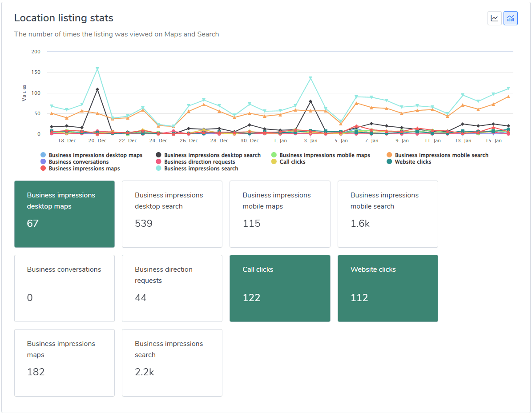Hide desktop maps series via legend label
This screenshot has width=532, height=414.
click(x=96, y=155)
